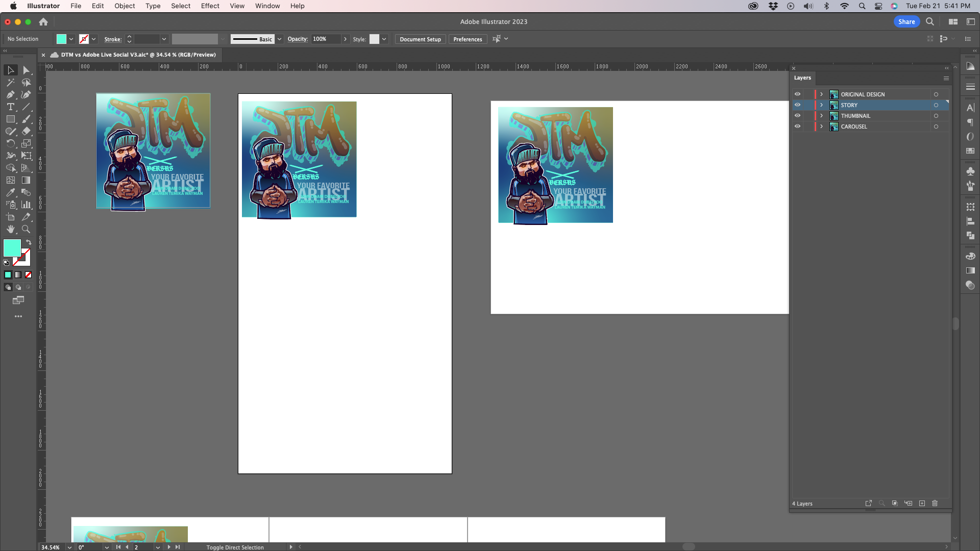
Task: Open the brush definition Basic dropdown
Action: coord(279,39)
